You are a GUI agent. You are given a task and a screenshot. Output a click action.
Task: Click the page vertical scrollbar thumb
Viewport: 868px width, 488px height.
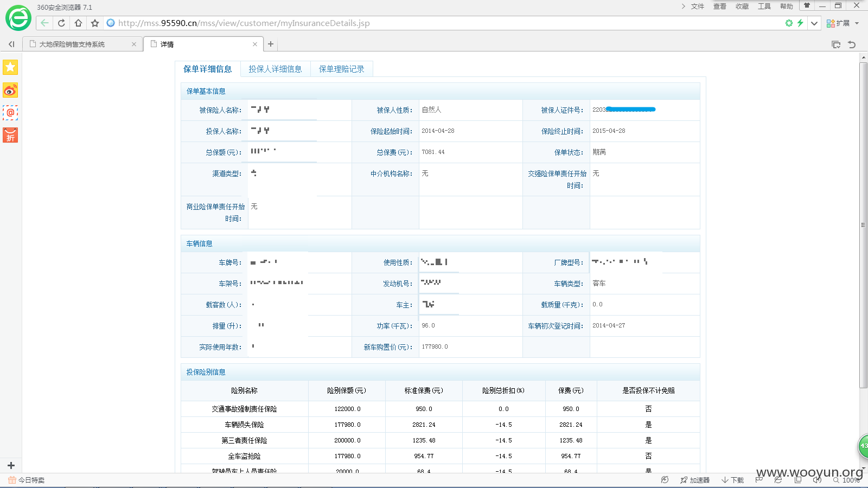[863, 225]
